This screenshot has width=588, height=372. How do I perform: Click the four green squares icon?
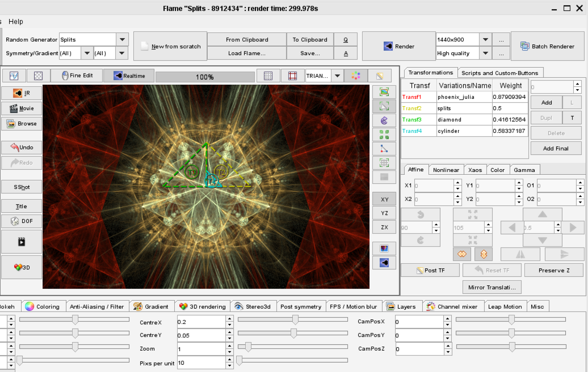point(384,135)
